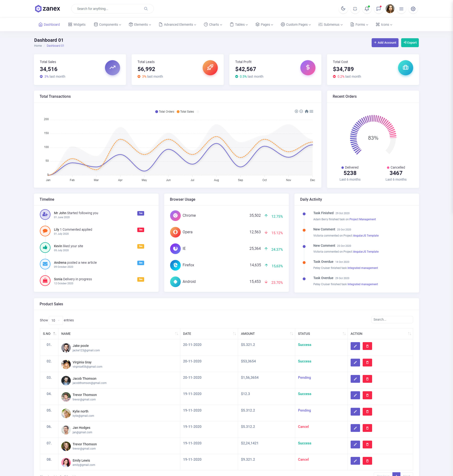This screenshot has height=476, width=453.
Task: Open the settings gear icon
Action: tap(413, 9)
